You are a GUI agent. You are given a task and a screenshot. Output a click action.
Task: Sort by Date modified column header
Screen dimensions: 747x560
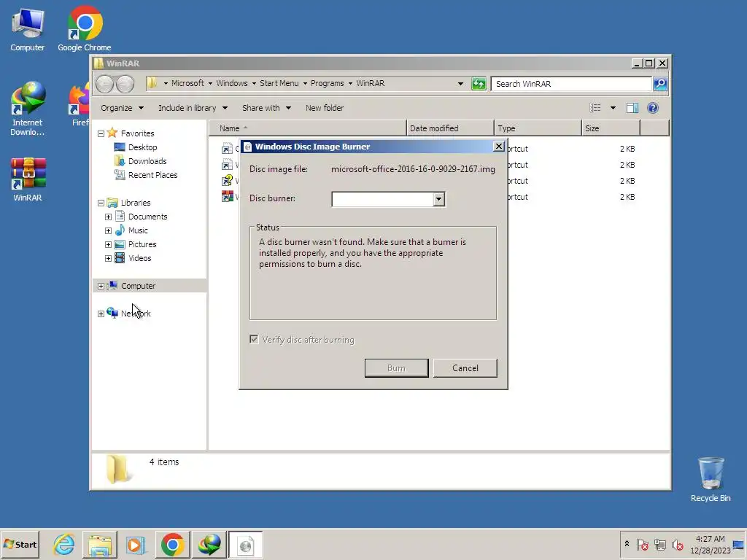[x=450, y=128]
